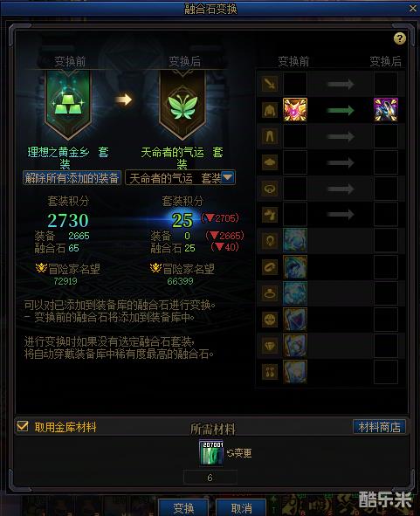Click the shoes slot icon

click(x=270, y=215)
